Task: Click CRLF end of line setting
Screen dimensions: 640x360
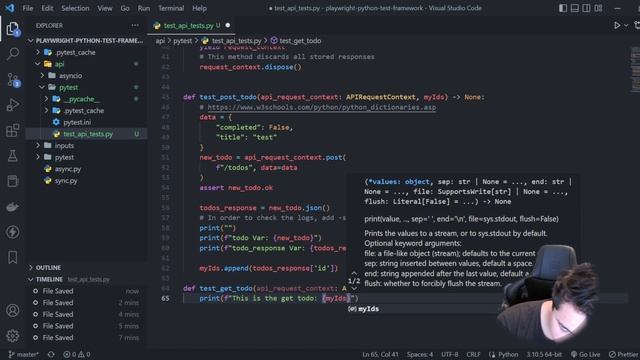Action: click(x=473, y=354)
